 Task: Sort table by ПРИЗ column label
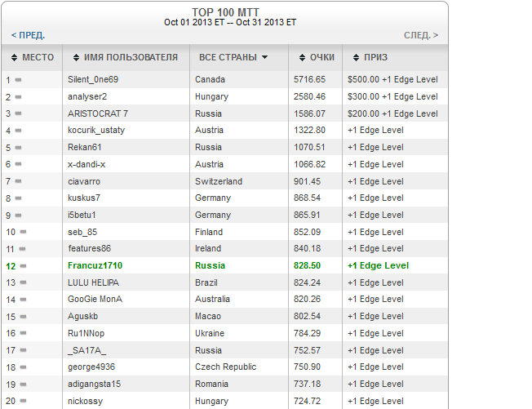coord(376,58)
